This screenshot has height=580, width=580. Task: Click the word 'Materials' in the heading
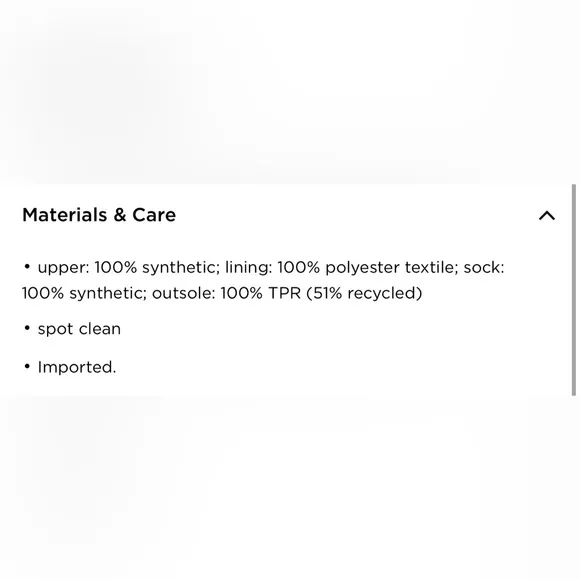click(65, 215)
